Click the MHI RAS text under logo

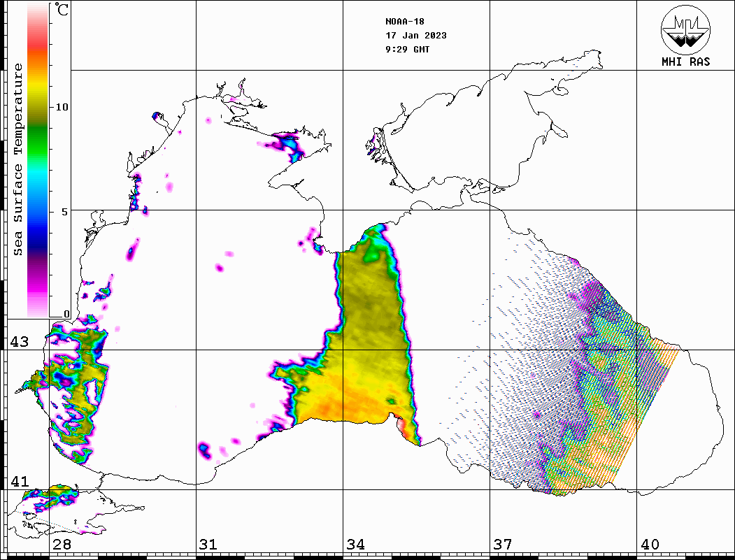click(x=685, y=62)
